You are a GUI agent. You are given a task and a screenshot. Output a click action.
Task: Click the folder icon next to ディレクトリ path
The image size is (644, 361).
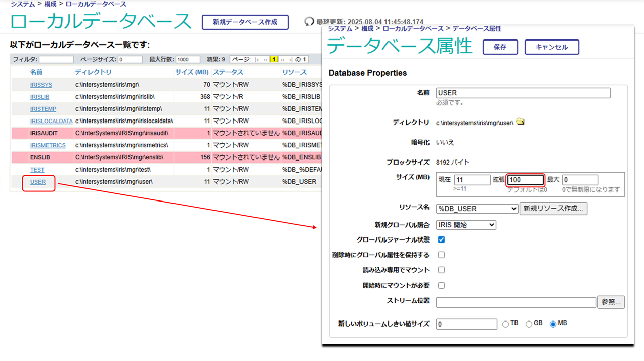pos(520,122)
